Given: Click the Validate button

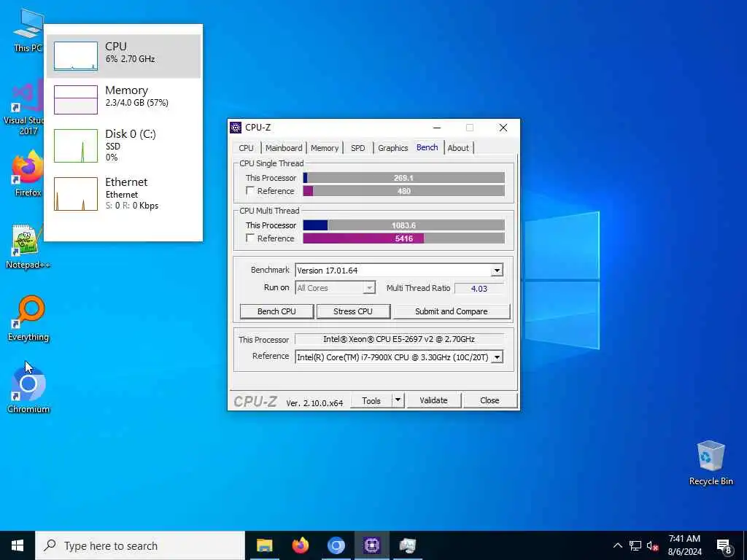Looking at the screenshot, I should [433, 400].
